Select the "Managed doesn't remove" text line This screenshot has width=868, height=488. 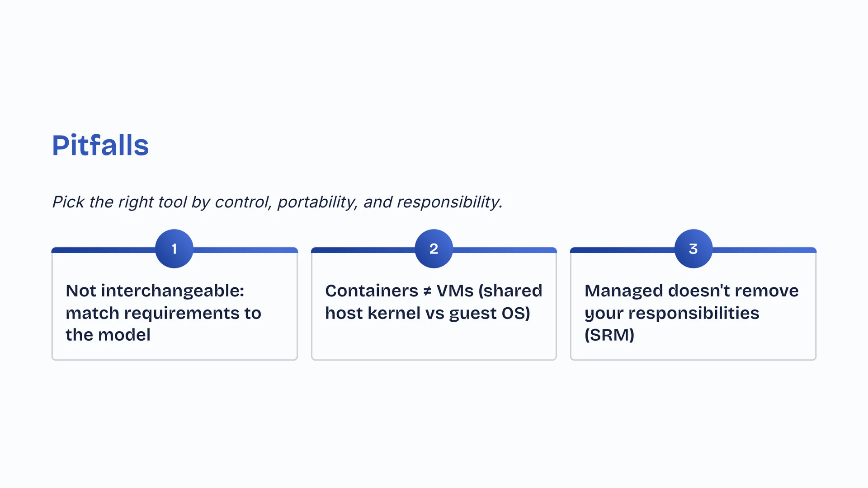(691, 291)
